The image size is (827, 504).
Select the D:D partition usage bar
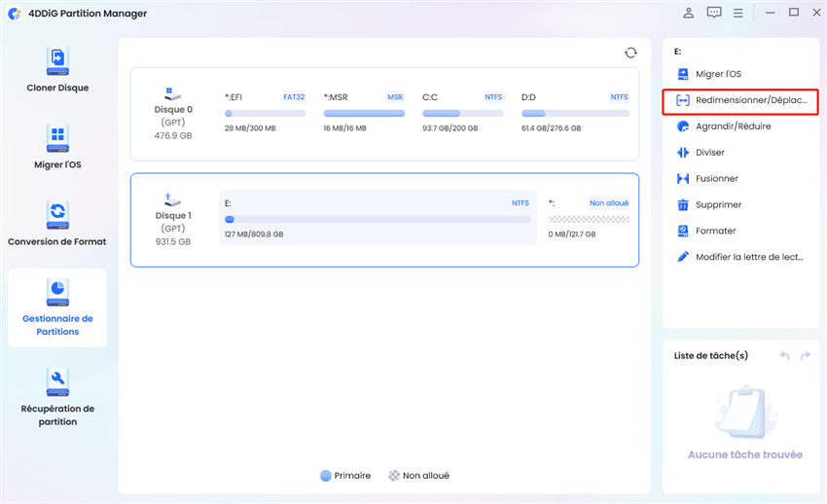[575, 113]
